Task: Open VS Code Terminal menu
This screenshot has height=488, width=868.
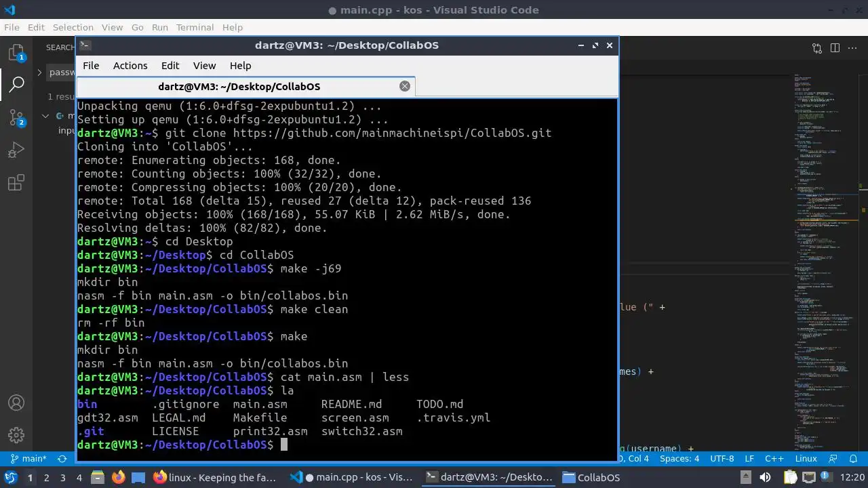Action: point(195,27)
